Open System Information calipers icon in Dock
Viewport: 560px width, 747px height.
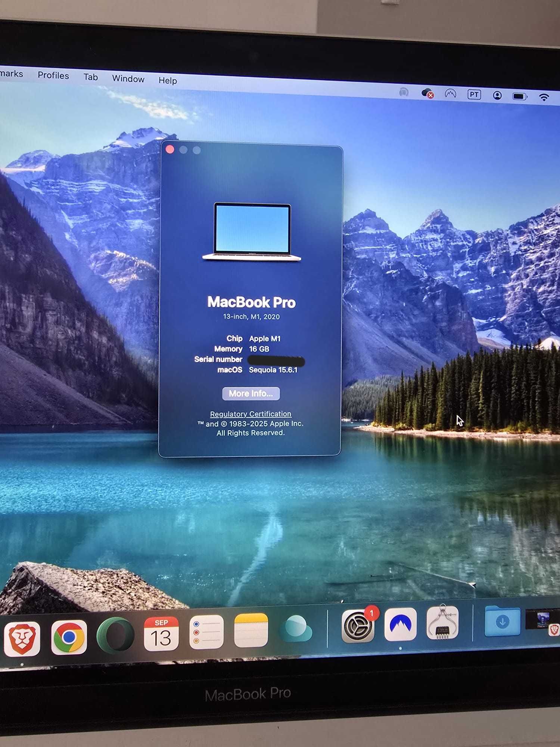tap(443, 622)
